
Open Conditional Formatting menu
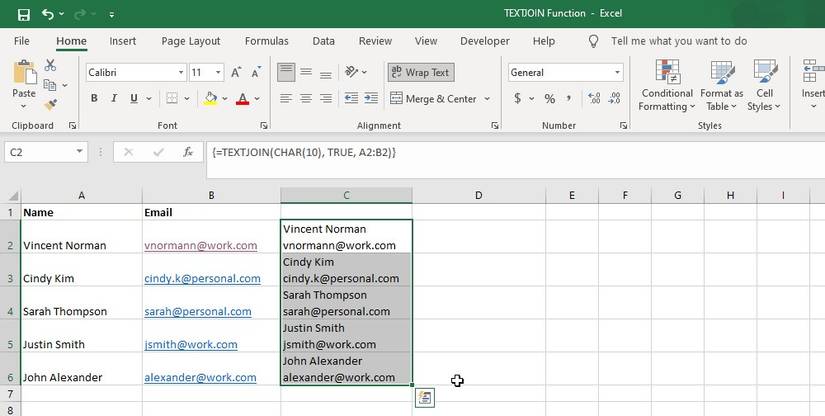click(x=666, y=86)
